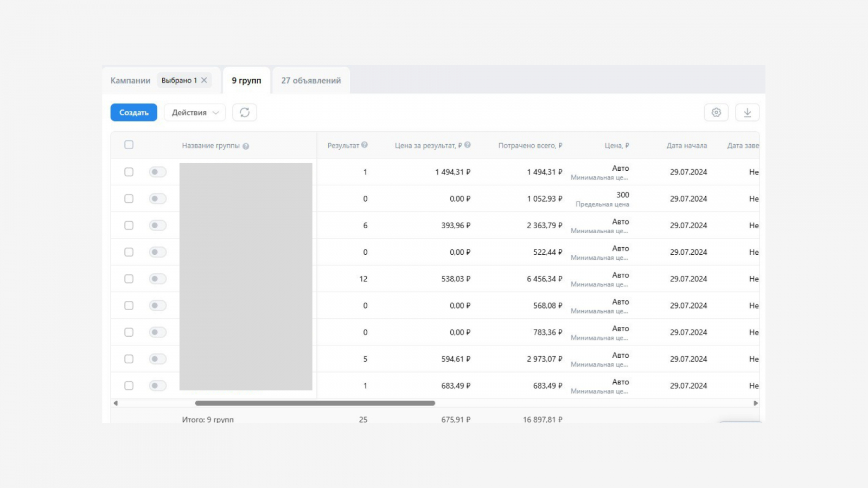
Task: Click the download export icon
Action: point(747,112)
